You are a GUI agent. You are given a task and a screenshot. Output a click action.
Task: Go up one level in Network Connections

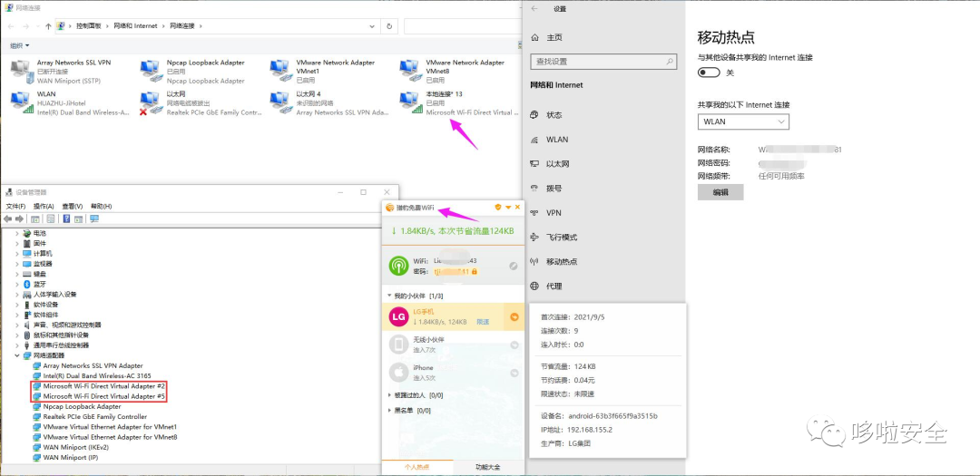click(48, 26)
